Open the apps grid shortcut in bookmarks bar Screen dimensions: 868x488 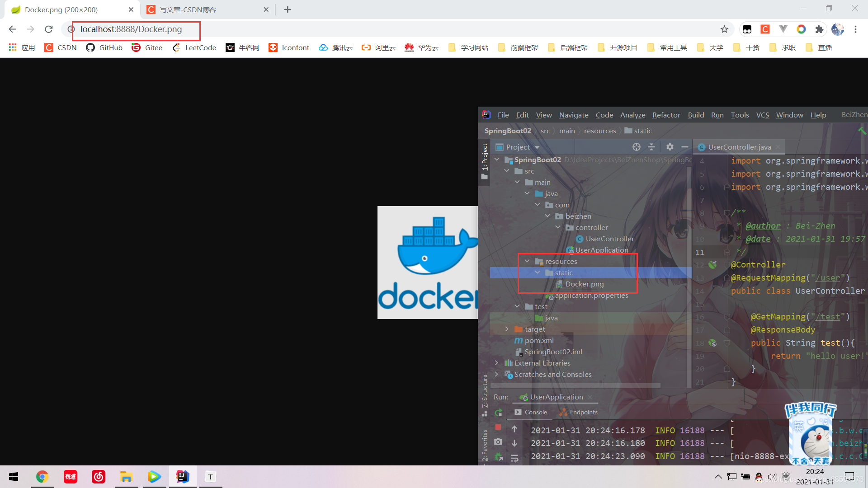(21, 47)
